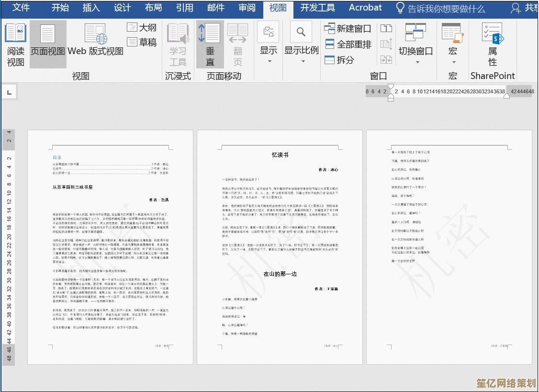The width and height of the screenshot is (539, 392).
Task: Click the first page of the document
Action: (x=111, y=247)
